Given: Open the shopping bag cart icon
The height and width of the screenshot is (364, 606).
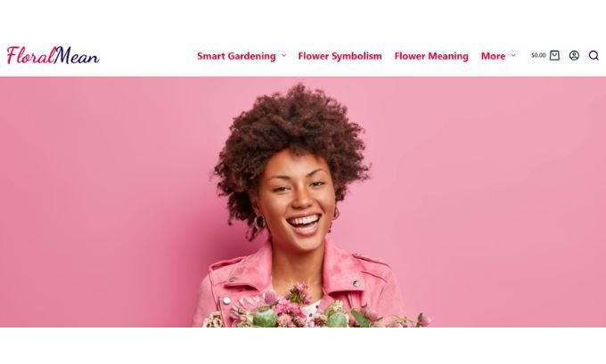Looking at the screenshot, I should click(554, 55).
